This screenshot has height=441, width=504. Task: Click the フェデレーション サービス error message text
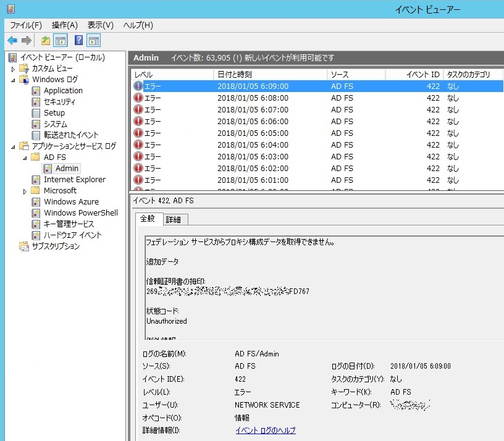tap(240, 241)
